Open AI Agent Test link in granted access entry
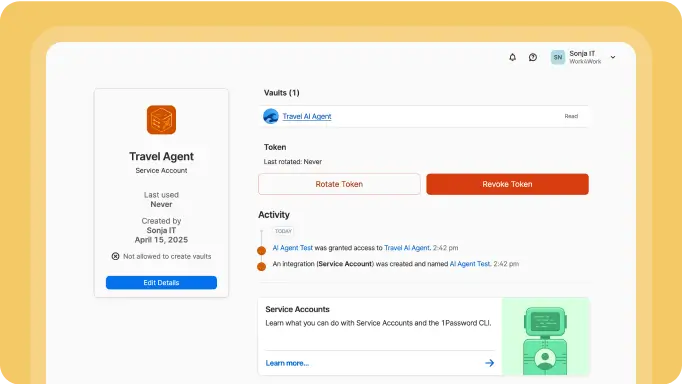The width and height of the screenshot is (682, 384). [292, 248]
